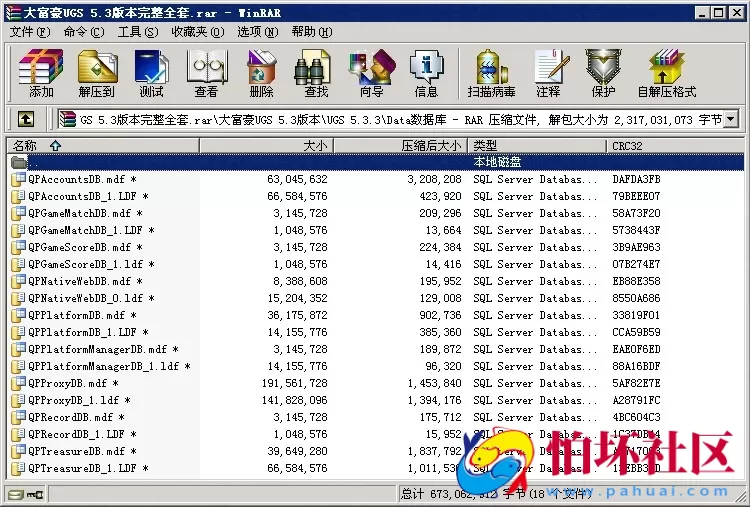The height and width of the screenshot is (507, 750).
Task: Open the 命令(C) menu
Action: click(x=84, y=32)
